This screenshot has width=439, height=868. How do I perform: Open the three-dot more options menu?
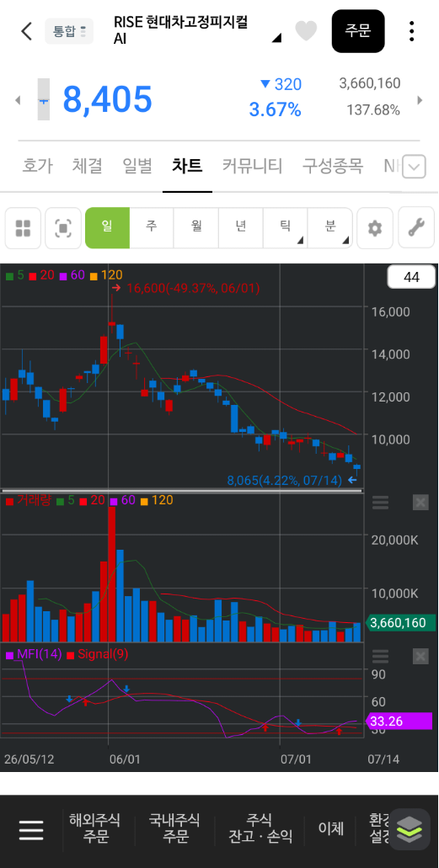coord(411,31)
